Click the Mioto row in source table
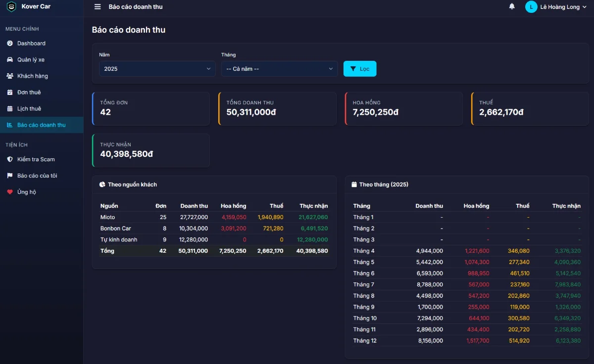This screenshot has width=594, height=364. [x=214, y=217]
